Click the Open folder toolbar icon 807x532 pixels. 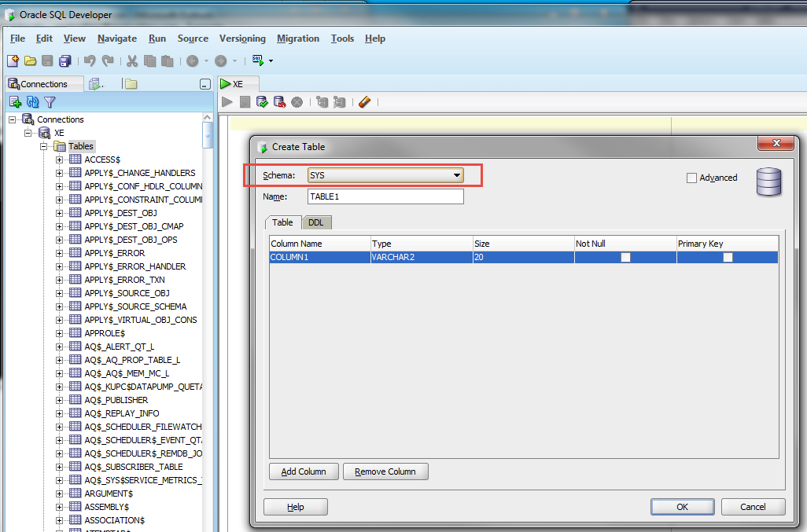(31, 61)
